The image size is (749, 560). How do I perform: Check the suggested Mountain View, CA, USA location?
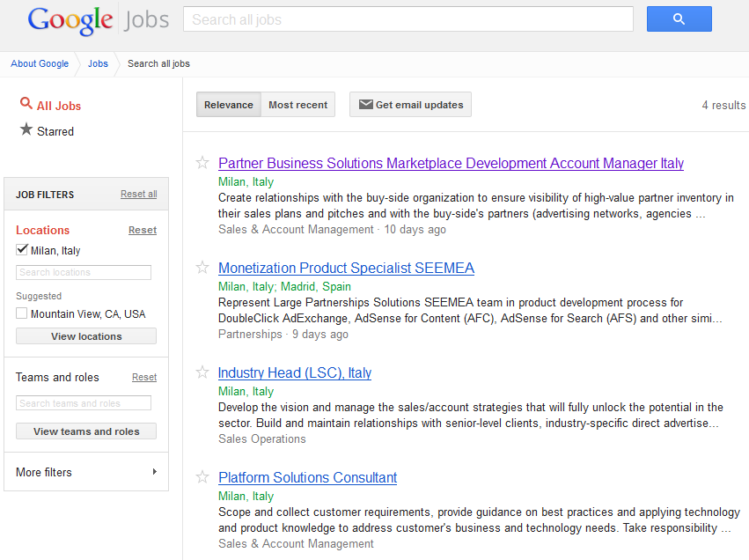(20, 313)
